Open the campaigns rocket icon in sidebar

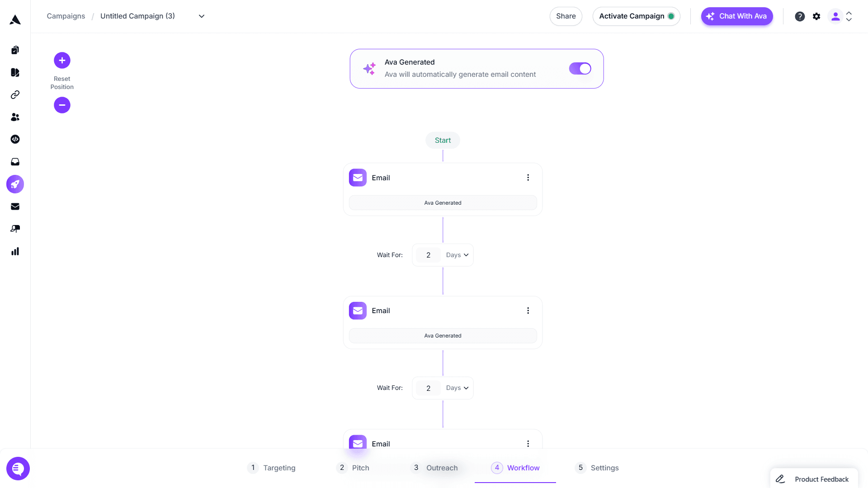coord(15,184)
